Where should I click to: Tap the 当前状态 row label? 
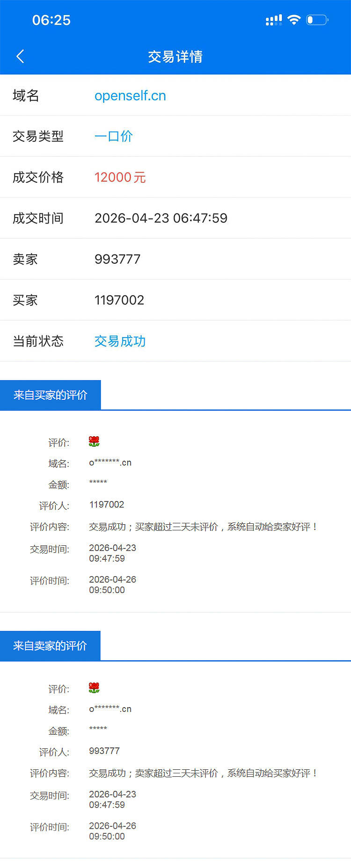pyautogui.click(x=38, y=341)
